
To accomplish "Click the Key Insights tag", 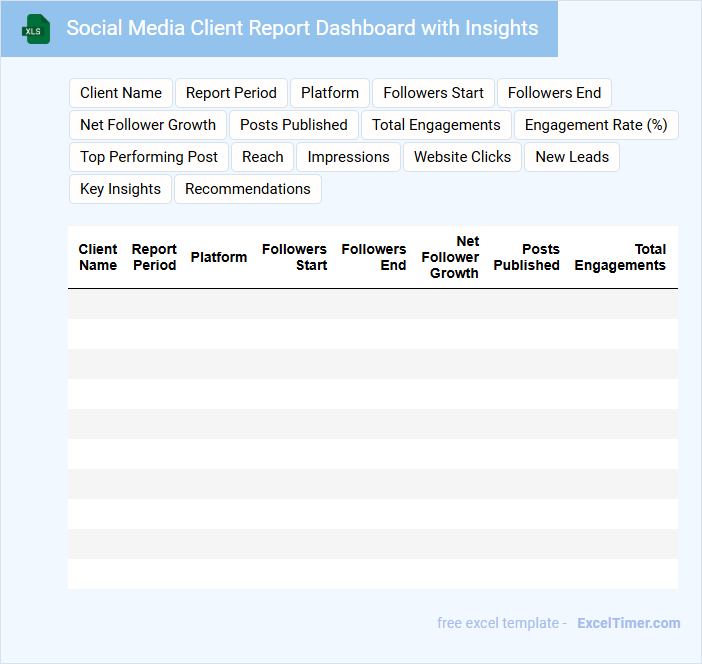I will pyautogui.click(x=120, y=189).
